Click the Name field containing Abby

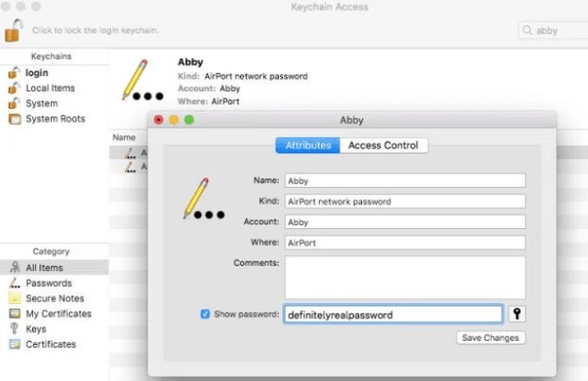point(405,181)
